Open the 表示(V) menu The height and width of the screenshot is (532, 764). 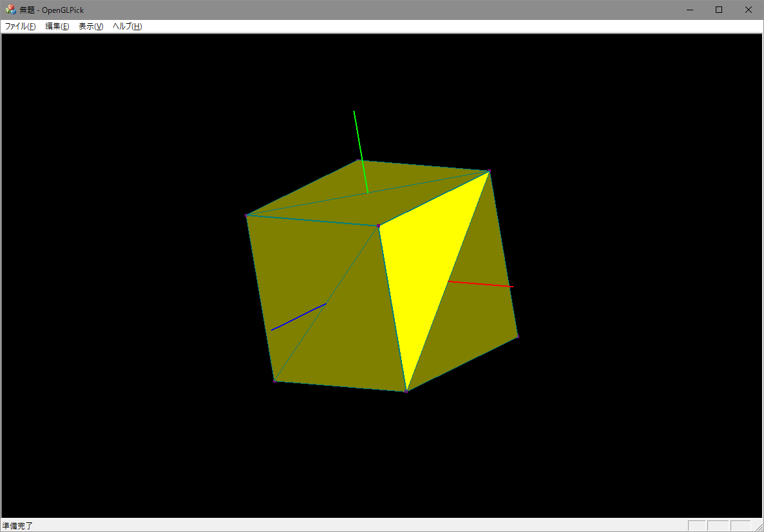(x=91, y=26)
